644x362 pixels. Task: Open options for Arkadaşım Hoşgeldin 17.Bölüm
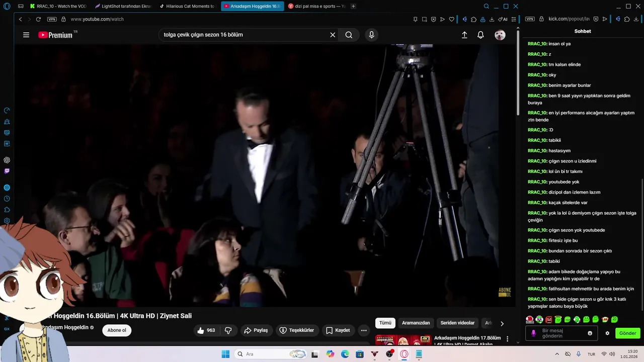[507, 339]
